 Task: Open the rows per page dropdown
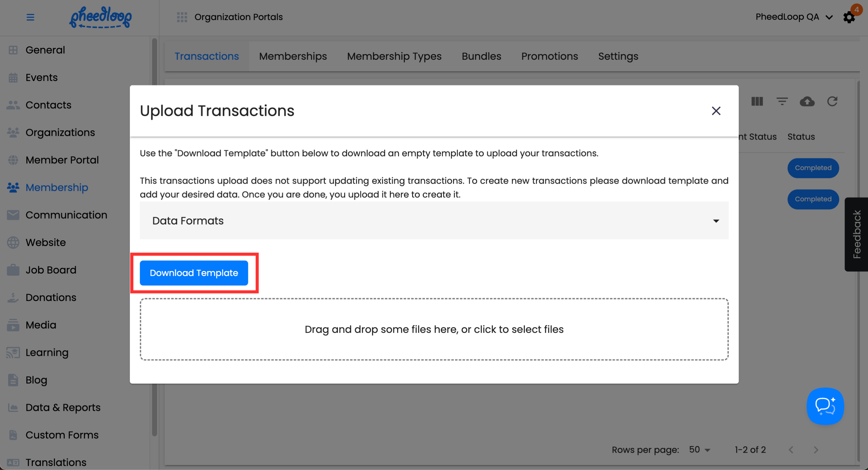700,449
